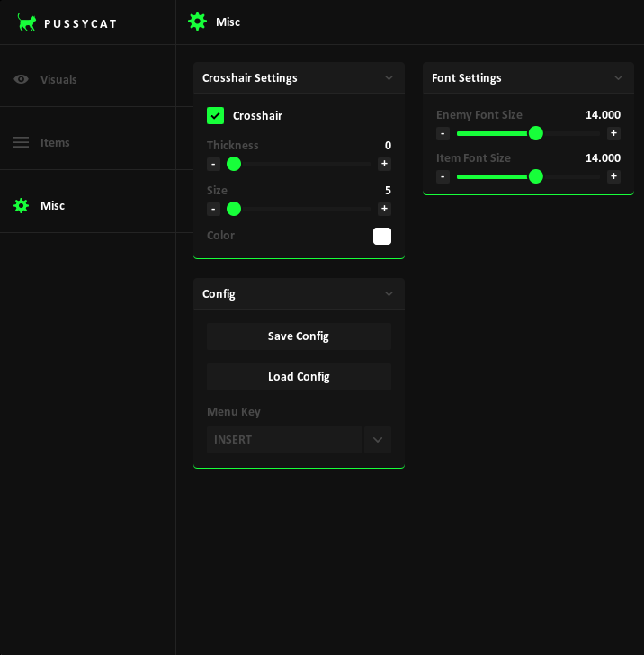Image resolution: width=644 pixels, height=655 pixels.
Task: Click the Enemy Font Size slider handle
Action: [x=536, y=133]
